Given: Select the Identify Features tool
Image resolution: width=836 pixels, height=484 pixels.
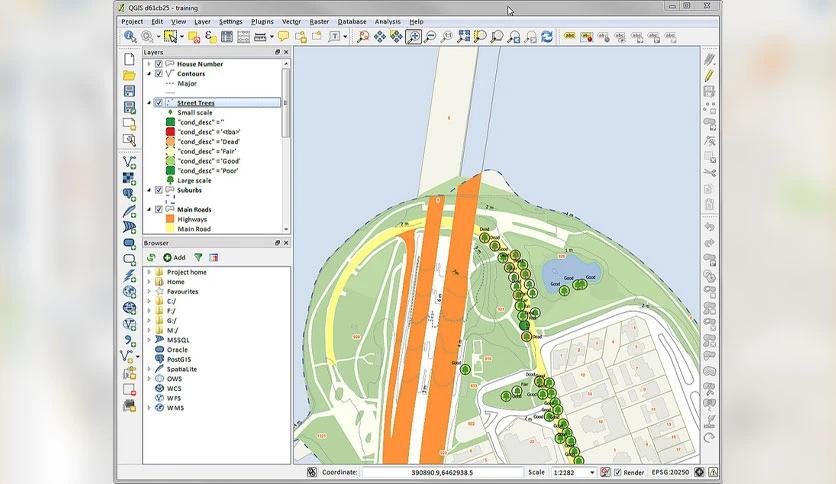Looking at the screenshot, I should tap(130, 36).
